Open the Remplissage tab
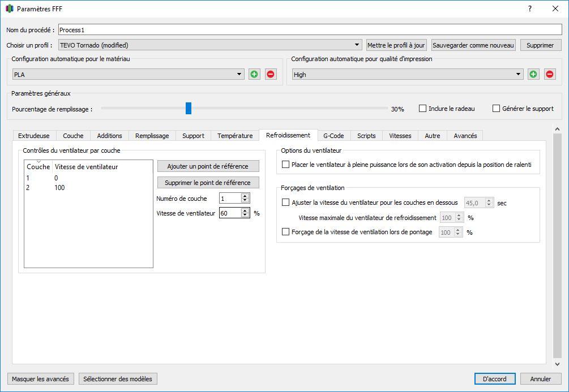The image size is (569, 392). click(152, 136)
